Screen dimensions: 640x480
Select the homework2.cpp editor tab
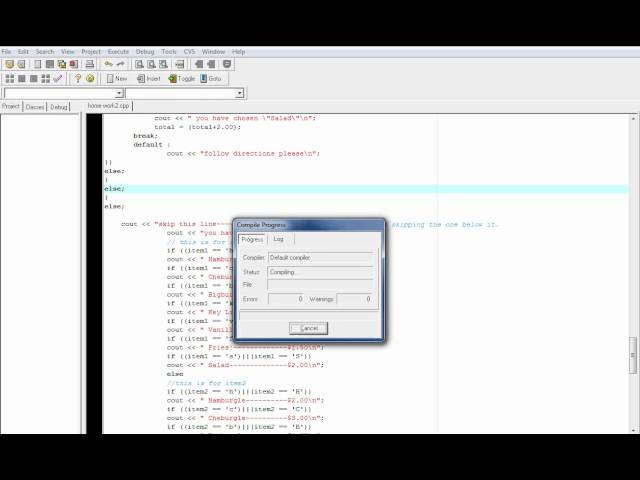tap(108, 106)
